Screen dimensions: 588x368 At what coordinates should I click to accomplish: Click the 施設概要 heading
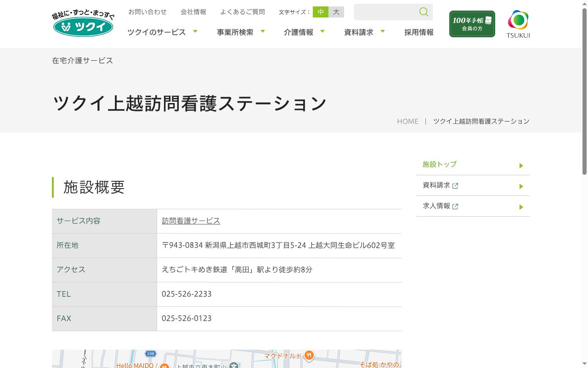[94, 187]
